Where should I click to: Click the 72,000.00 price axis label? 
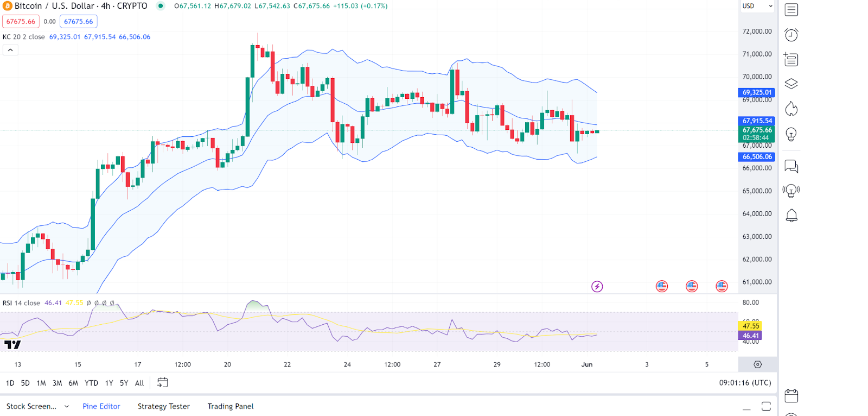coord(757,31)
